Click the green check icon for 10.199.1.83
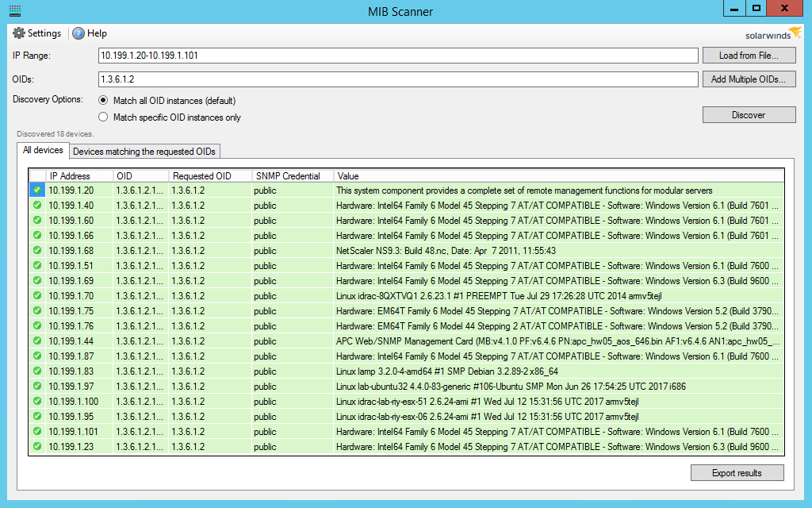812x508 pixels. tap(36, 371)
